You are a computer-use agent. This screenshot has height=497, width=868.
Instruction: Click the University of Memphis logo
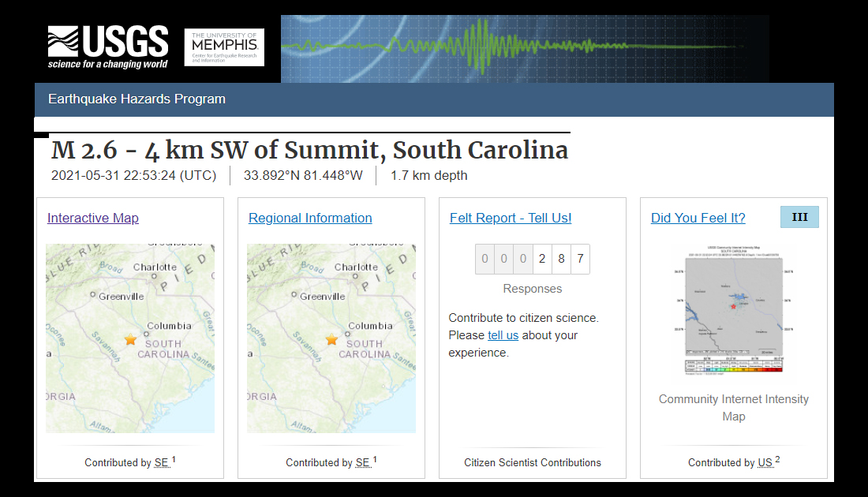click(x=224, y=47)
